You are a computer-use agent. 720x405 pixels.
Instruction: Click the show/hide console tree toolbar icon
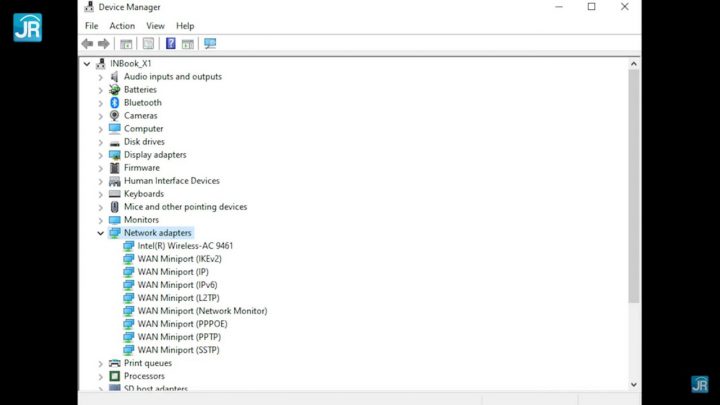pyautogui.click(x=126, y=44)
